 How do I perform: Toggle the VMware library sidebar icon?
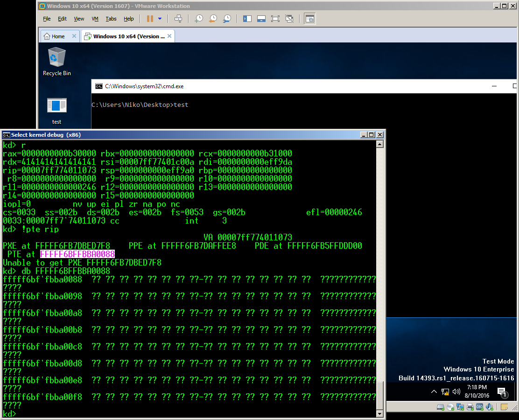click(x=247, y=19)
